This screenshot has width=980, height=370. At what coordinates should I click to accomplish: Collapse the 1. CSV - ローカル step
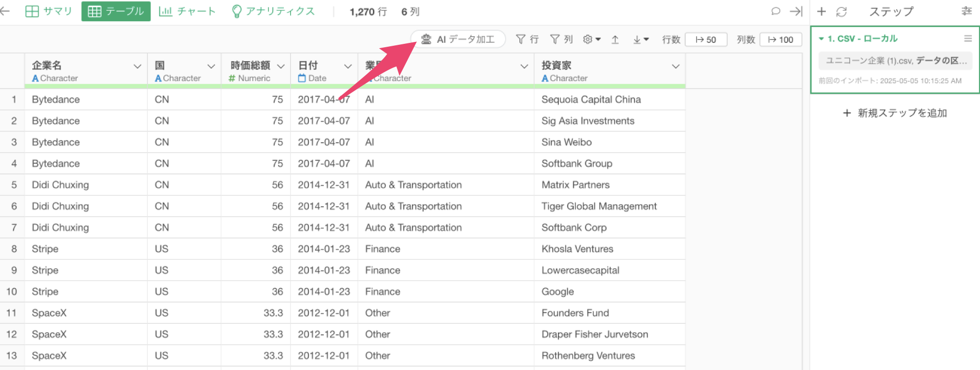click(x=821, y=39)
